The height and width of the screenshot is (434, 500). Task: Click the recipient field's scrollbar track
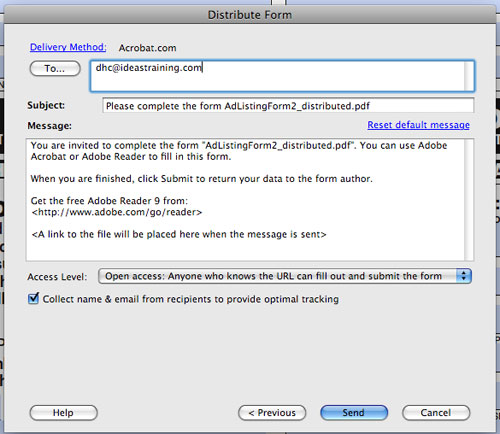[x=469, y=76]
